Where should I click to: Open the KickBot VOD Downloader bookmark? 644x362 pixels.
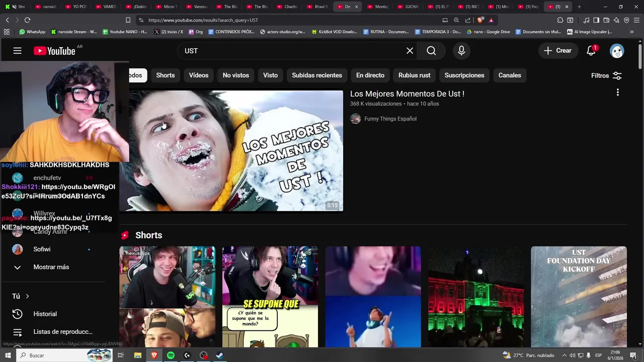[x=334, y=32]
